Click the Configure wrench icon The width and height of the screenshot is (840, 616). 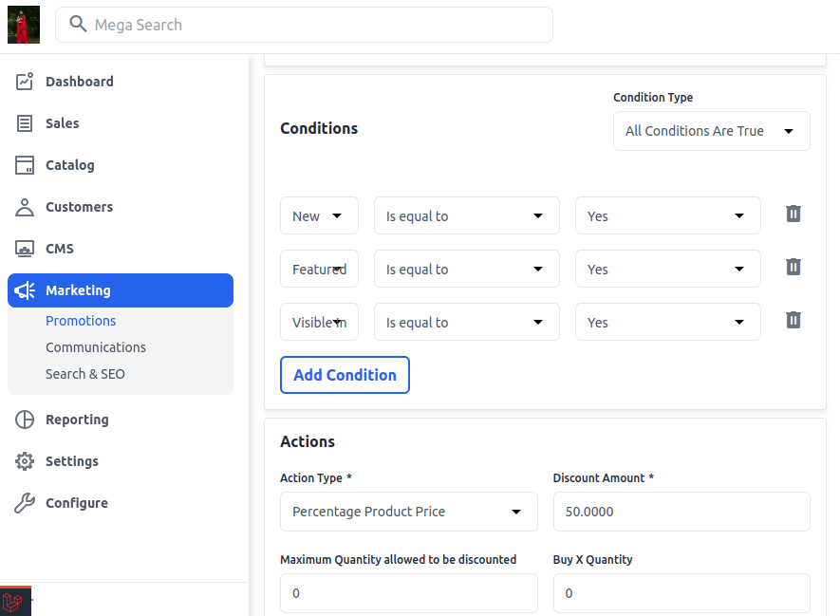click(x=24, y=503)
